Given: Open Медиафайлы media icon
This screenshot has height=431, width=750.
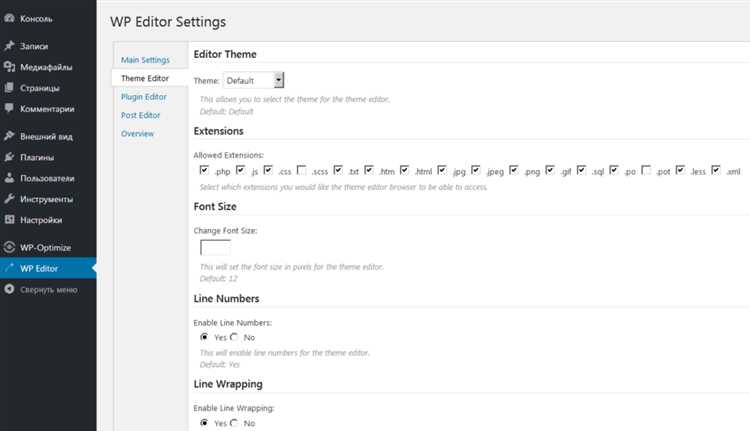Looking at the screenshot, I should tap(9, 67).
